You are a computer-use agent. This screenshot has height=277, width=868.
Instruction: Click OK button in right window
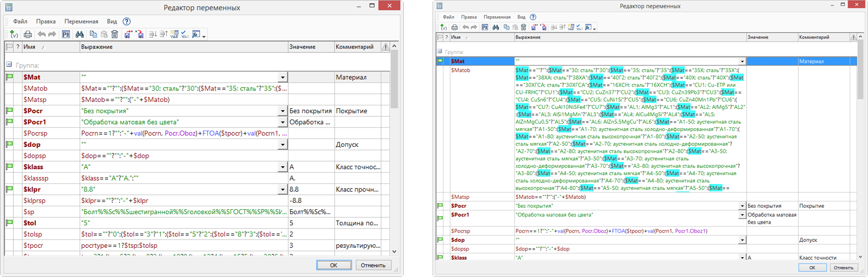click(812, 267)
